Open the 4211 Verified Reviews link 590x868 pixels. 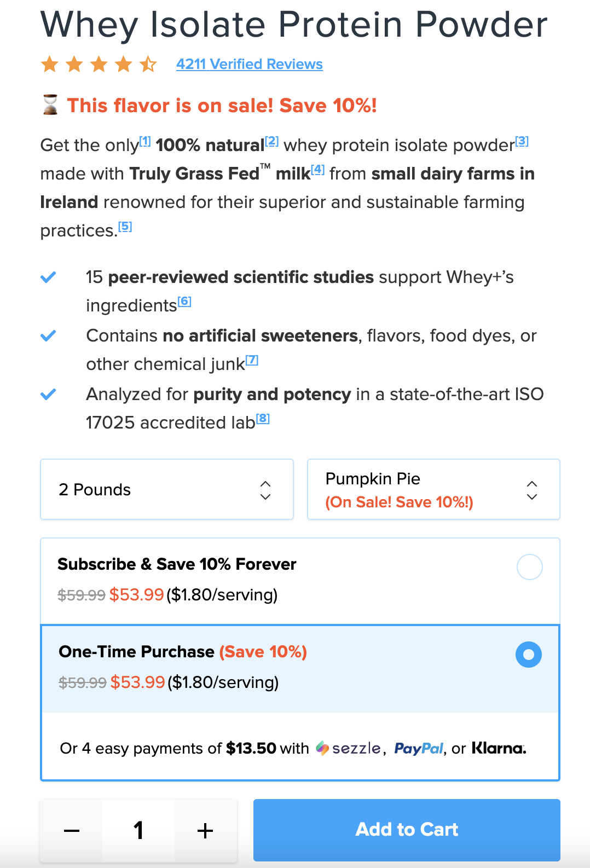[x=249, y=65]
